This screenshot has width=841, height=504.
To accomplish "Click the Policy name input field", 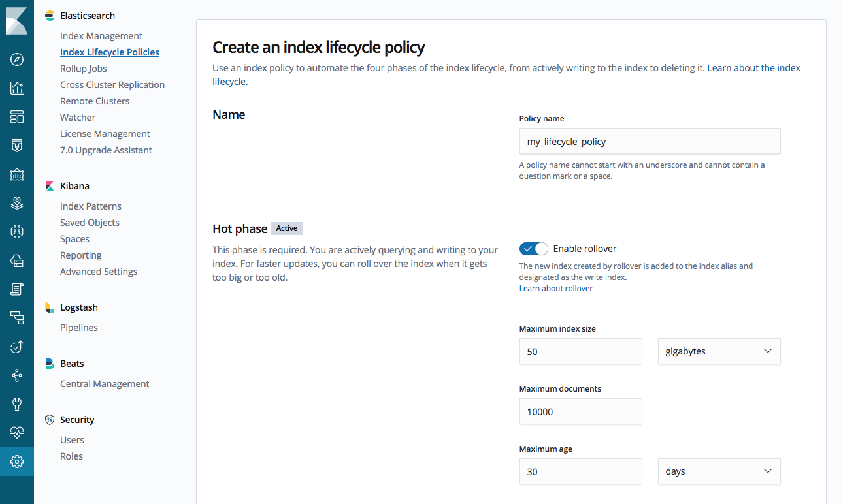I will 649,141.
